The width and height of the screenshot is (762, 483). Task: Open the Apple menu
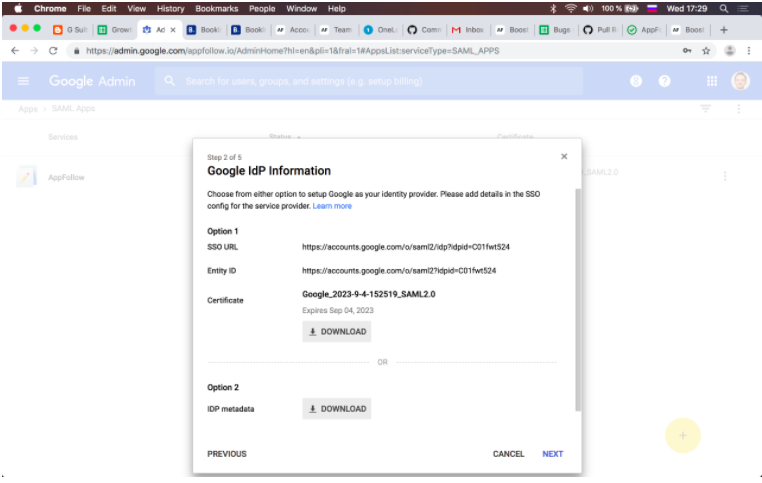coord(18,8)
